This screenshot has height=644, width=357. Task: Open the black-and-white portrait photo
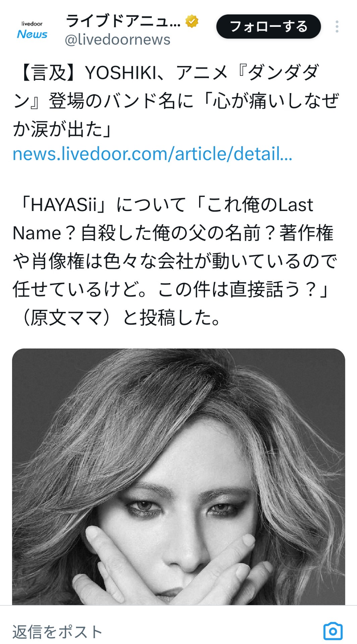point(178,477)
